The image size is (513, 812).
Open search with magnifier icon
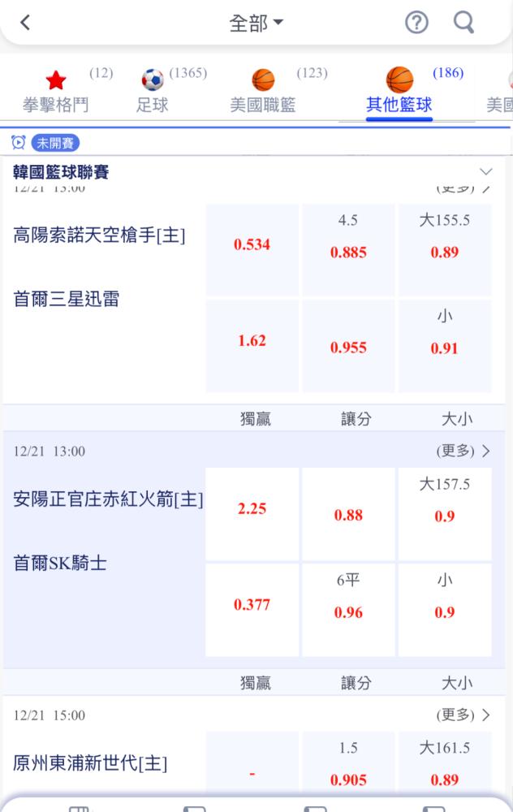463,22
